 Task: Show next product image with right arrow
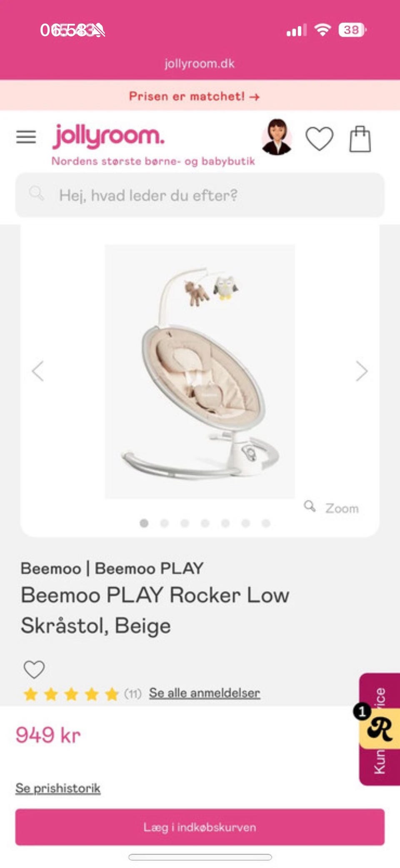coord(361,371)
